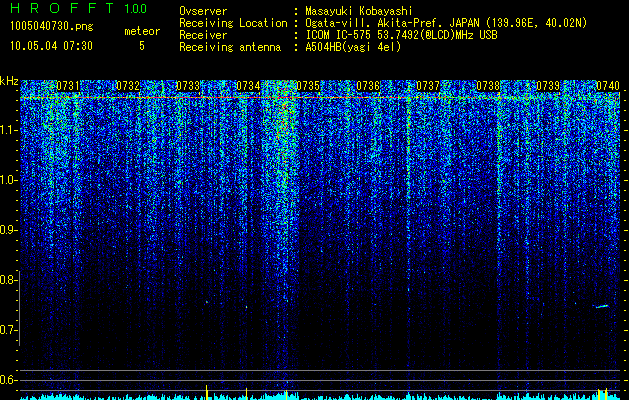The height and width of the screenshot is (400, 629).
Task: Select the filename 1005040730.png
Action: 52,27
